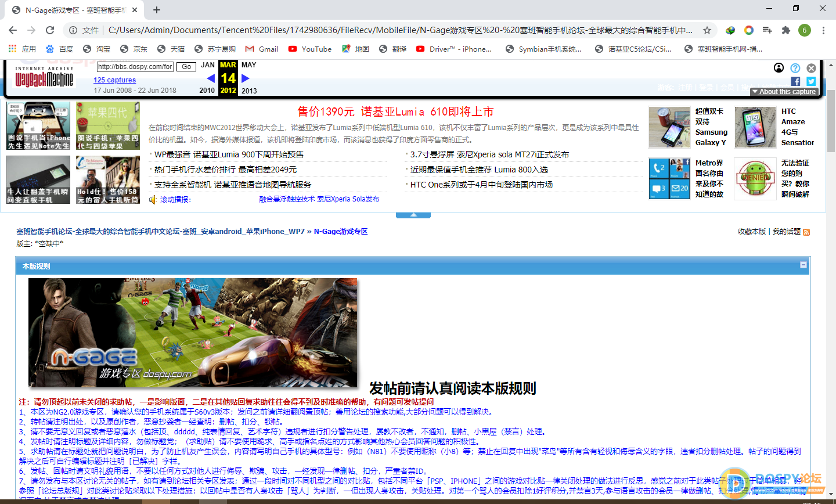Reload the current page
836x504 pixels.
point(50,30)
